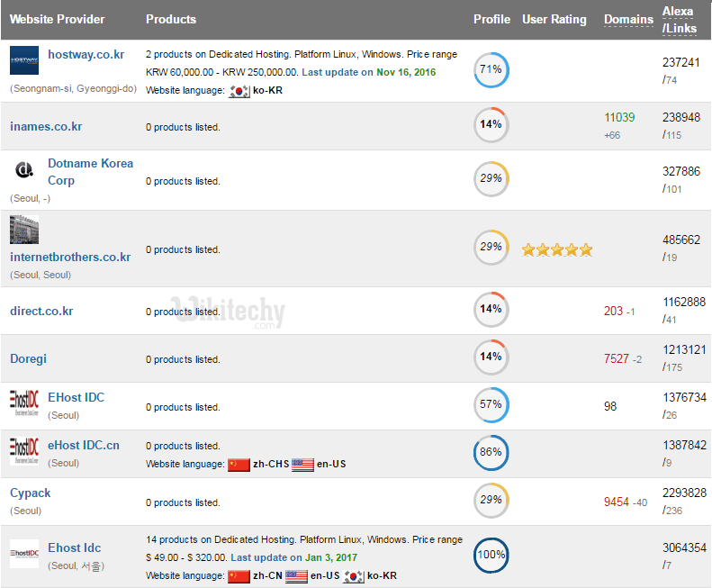Viewport: 712px width, 588px height.
Task: Open the inames.co.kr provider link
Action: click(46, 126)
